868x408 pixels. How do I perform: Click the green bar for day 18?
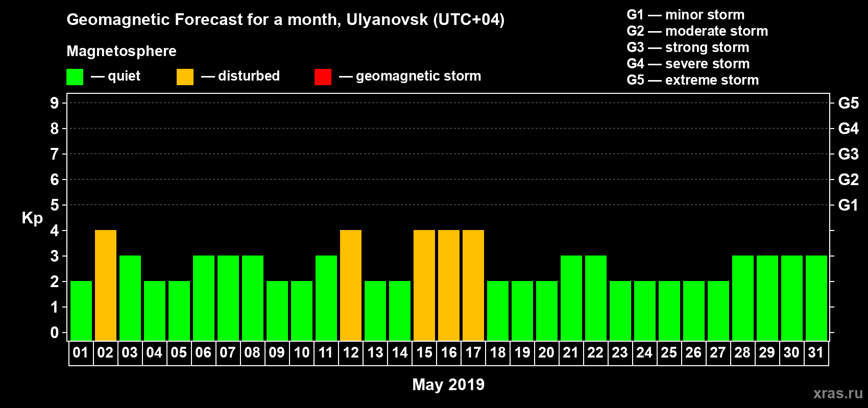tap(498, 311)
